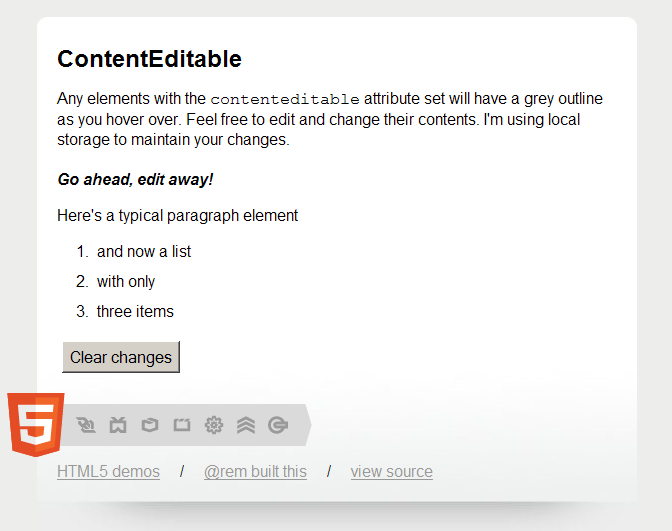Click the orange HTML5 shield logo
This screenshot has height=531, width=672.
(35, 425)
